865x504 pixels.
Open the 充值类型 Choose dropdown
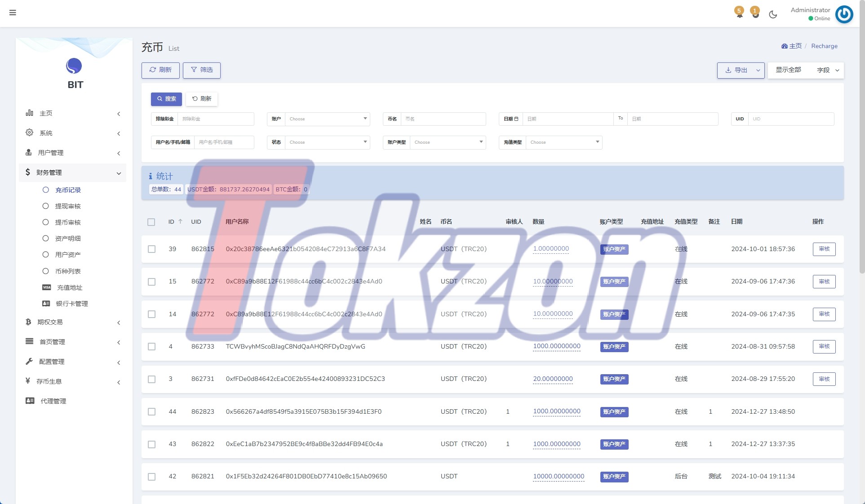coord(563,142)
